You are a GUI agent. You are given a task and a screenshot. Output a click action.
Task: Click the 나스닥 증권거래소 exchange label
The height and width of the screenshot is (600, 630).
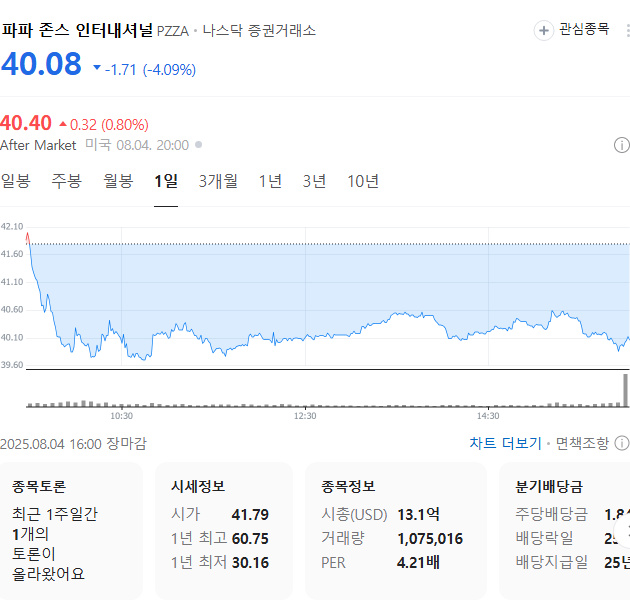point(259,31)
